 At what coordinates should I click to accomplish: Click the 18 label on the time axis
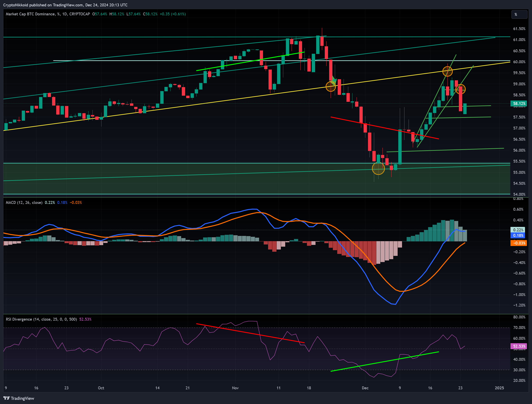point(309,388)
